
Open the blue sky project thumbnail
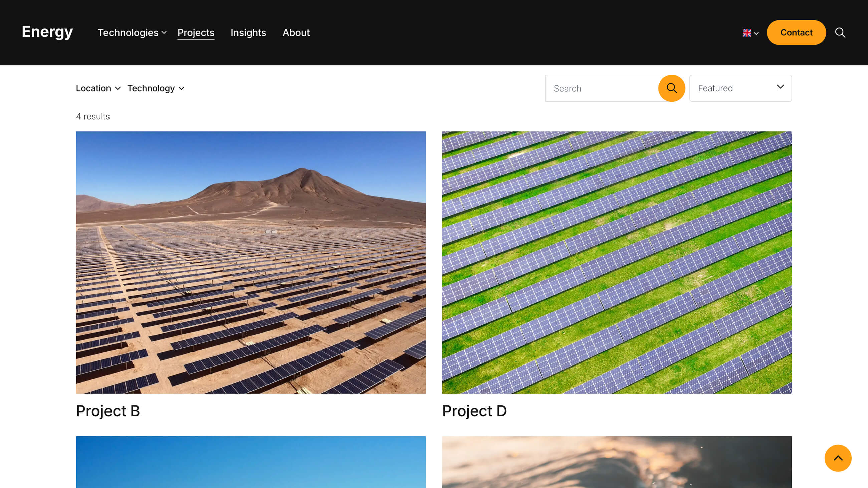tap(251, 462)
